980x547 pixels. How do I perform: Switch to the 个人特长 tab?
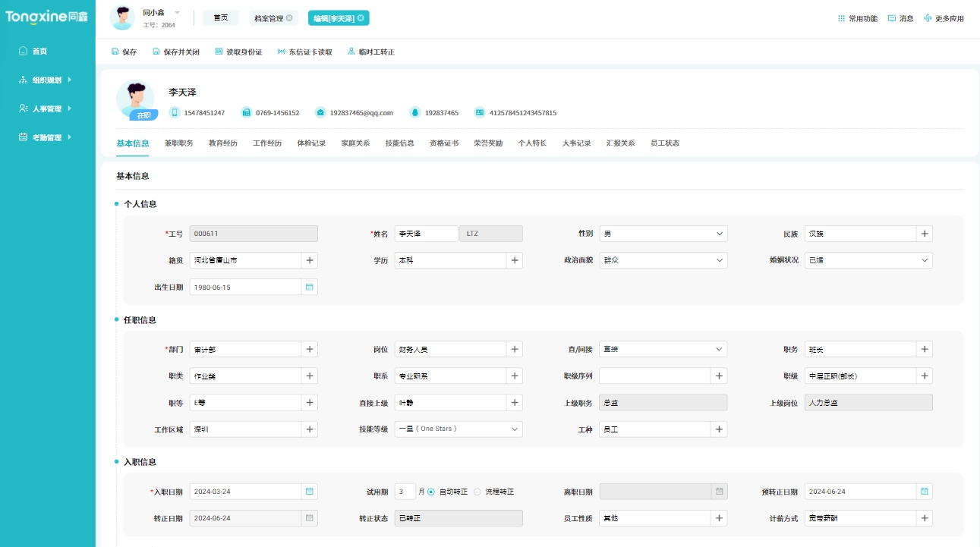pyautogui.click(x=532, y=143)
